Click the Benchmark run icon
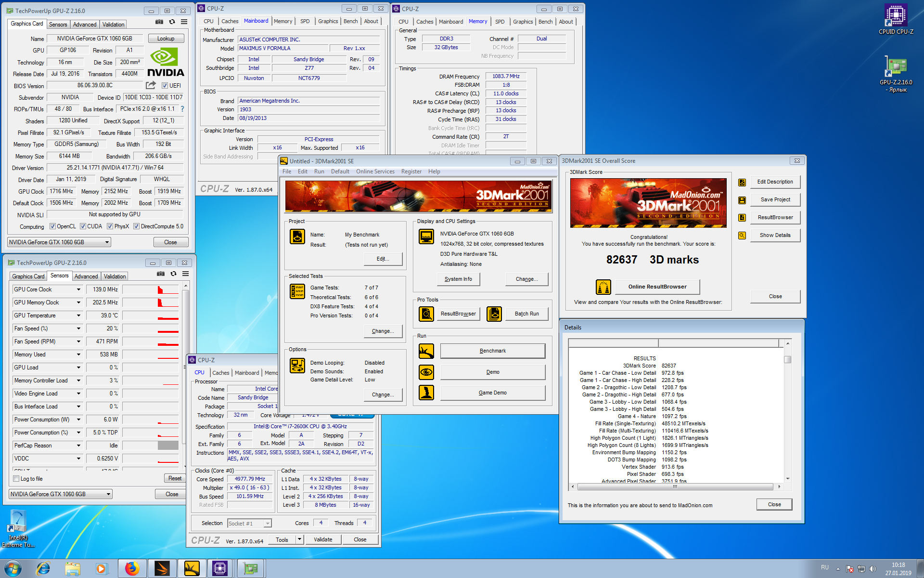The width and height of the screenshot is (924, 578). click(426, 351)
